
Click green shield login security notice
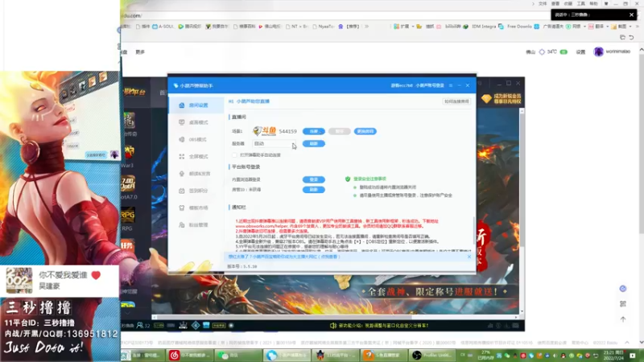[365, 179]
